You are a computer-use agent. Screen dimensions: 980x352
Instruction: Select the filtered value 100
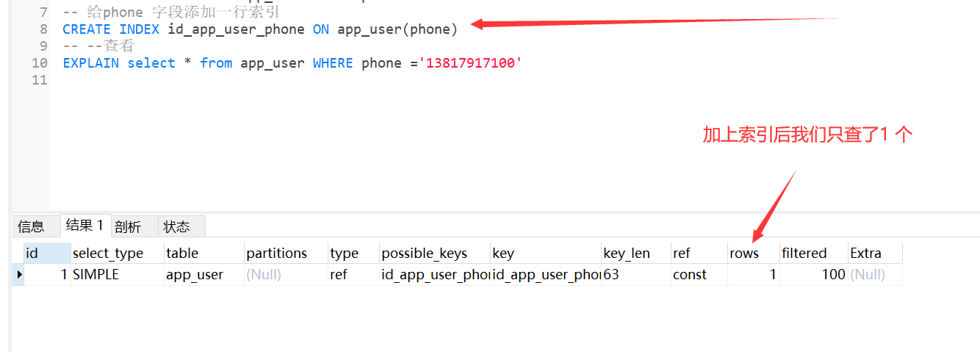813,275
